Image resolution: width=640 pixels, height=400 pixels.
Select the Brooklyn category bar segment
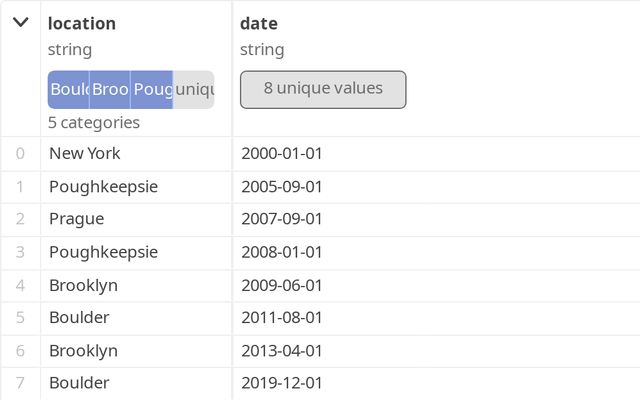110,89
